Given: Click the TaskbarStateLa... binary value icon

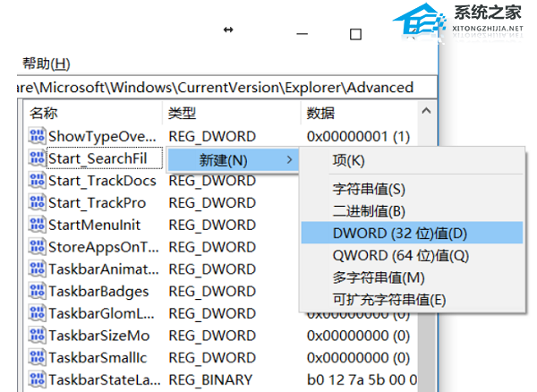Looking at the screenshot, I should pos(37,379).
